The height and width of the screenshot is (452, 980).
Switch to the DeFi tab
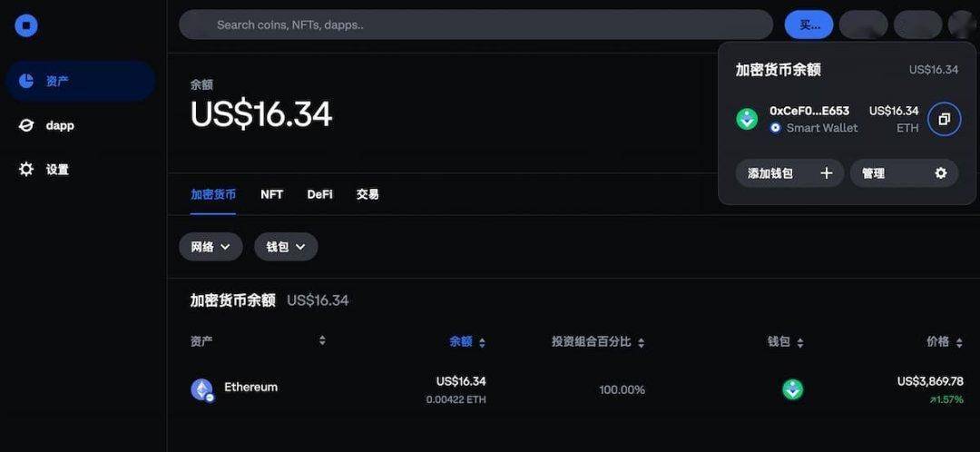[320, 194]
